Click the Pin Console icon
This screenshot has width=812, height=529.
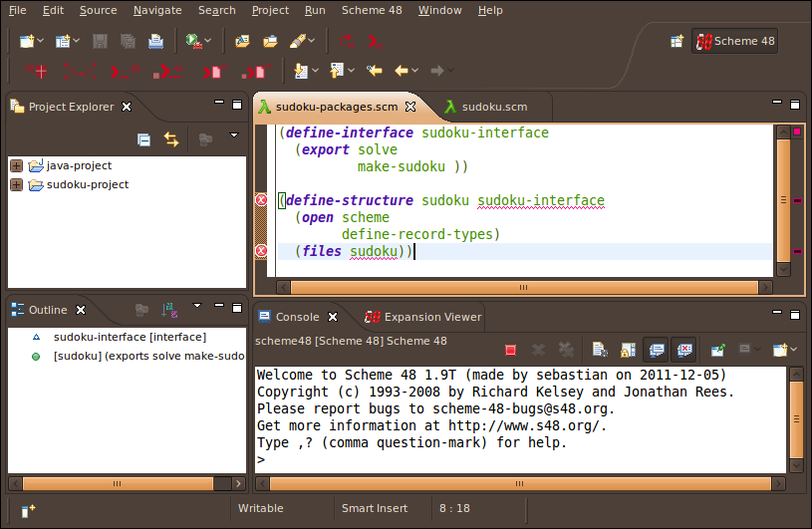pos(717,351)
